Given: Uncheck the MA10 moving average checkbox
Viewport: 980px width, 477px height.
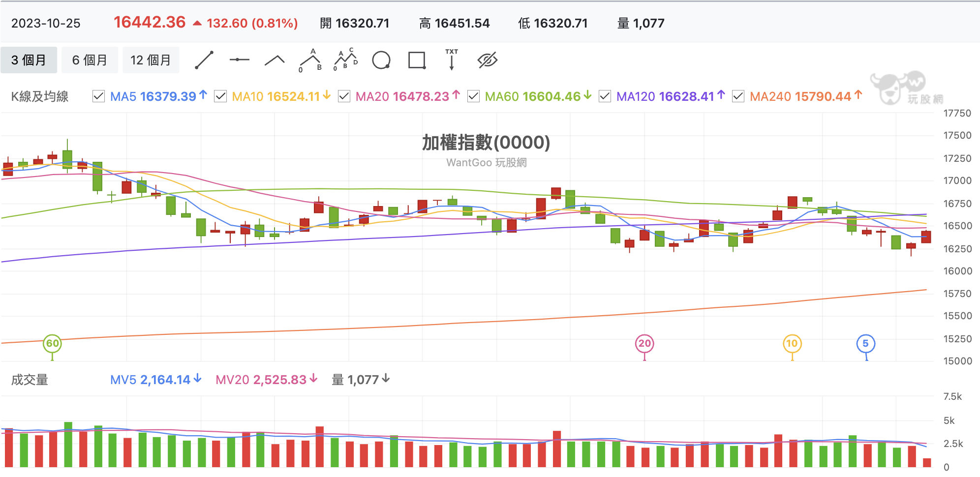Looking at the screenshot, I should (220, 96).
